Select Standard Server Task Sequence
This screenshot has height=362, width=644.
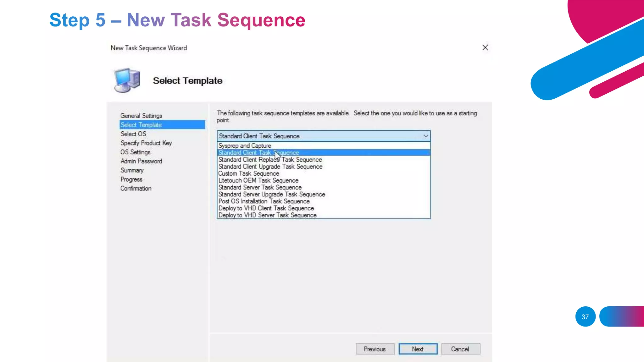click(x=260, y=187)
